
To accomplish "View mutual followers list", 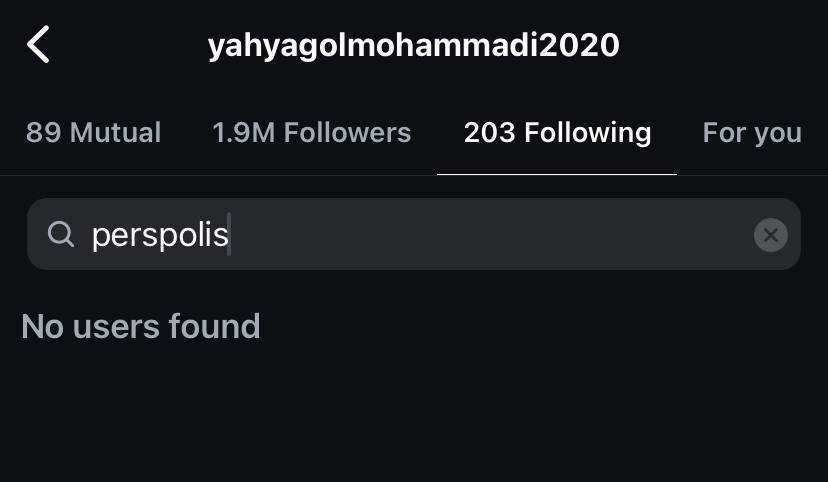I will 93,133.
